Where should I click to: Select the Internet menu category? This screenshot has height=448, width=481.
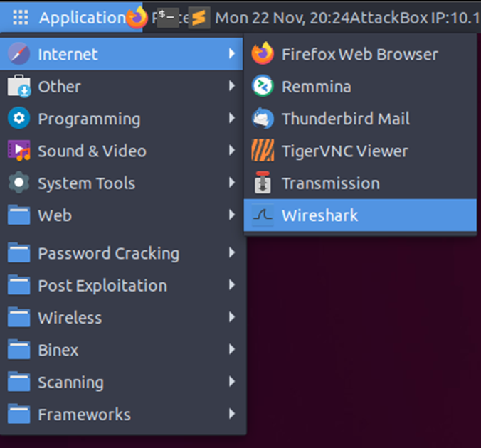pos(122,54)
